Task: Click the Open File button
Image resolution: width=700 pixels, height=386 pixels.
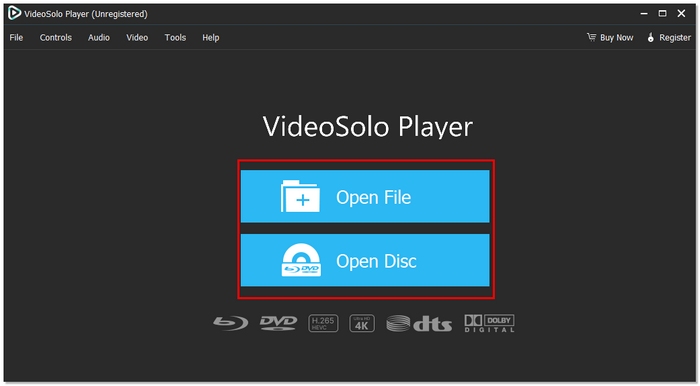Action: coord(365,196)
